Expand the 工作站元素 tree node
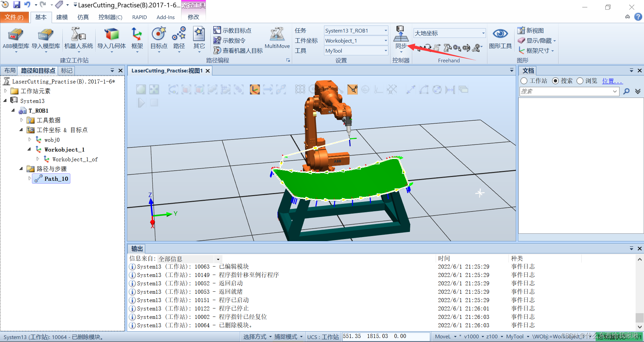The width and height of the screenshot is (644, 342). click(x=6, y=91)
